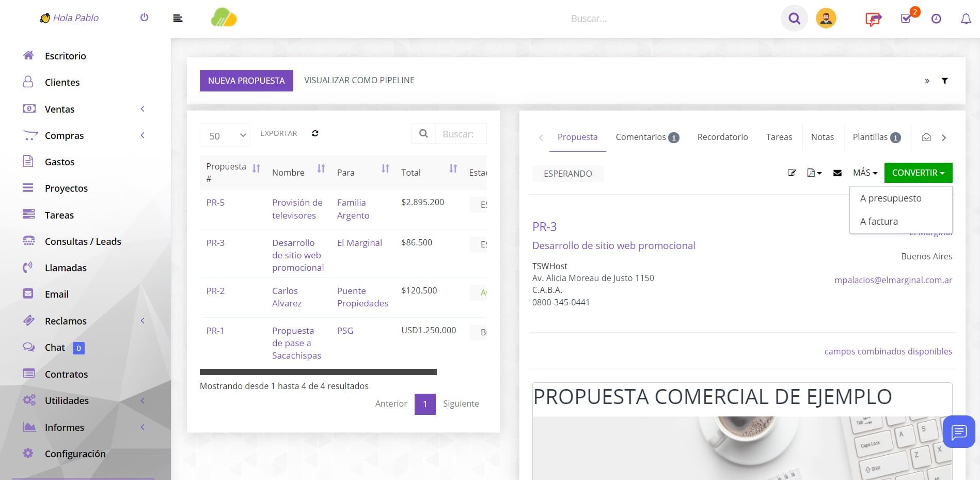Click the send email envelope icon
This screenshot has height=480, width=980.
[837, 173]
